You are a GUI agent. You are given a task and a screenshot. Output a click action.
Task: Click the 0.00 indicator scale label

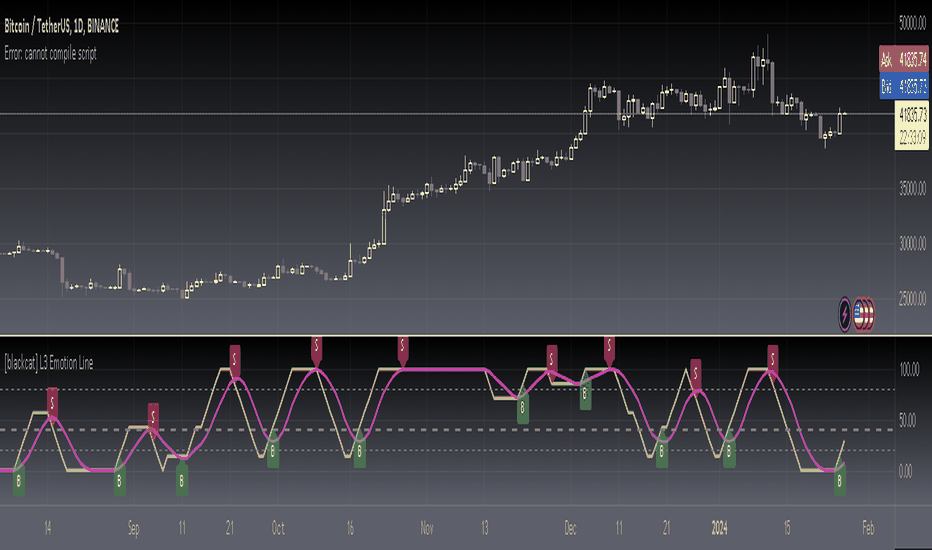(905, 471)
